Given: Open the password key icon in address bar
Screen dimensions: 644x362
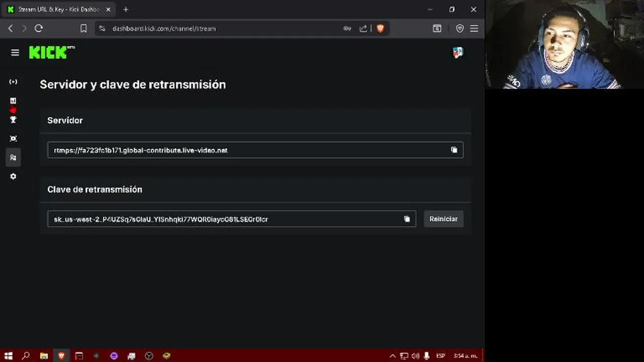Looking at the screenshot, I should click(347, 29).
